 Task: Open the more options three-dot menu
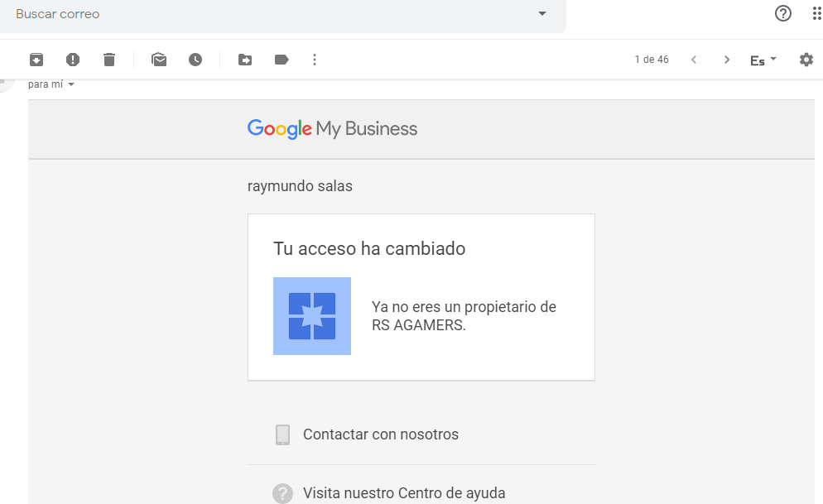314,59
